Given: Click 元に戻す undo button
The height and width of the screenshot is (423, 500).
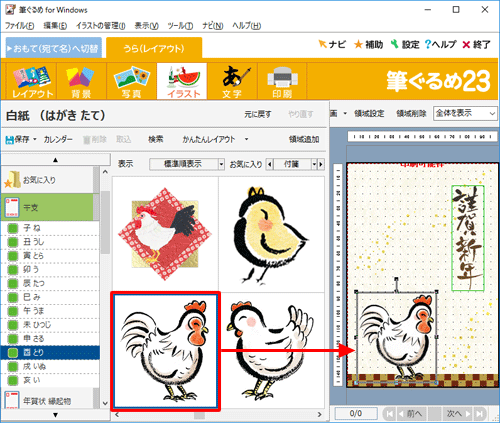Looking at the screenshot, I should (258, 115).
